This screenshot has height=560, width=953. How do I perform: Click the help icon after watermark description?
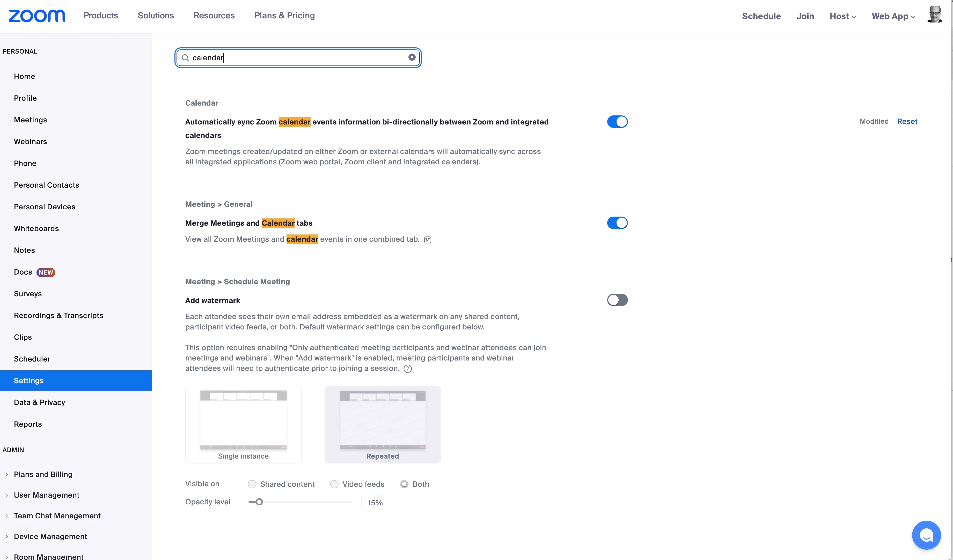[x=408, y=369]
